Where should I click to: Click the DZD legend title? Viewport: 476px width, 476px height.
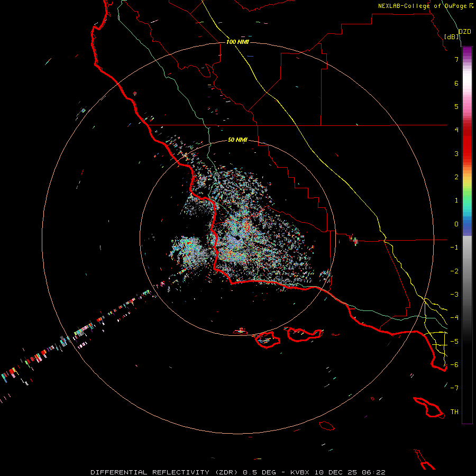[x=464, y=32]
